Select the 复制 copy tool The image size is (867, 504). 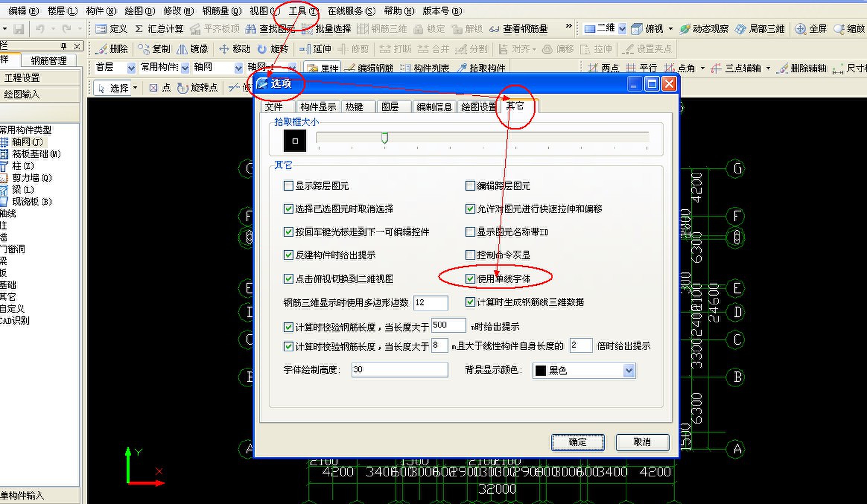click(154, 49)
